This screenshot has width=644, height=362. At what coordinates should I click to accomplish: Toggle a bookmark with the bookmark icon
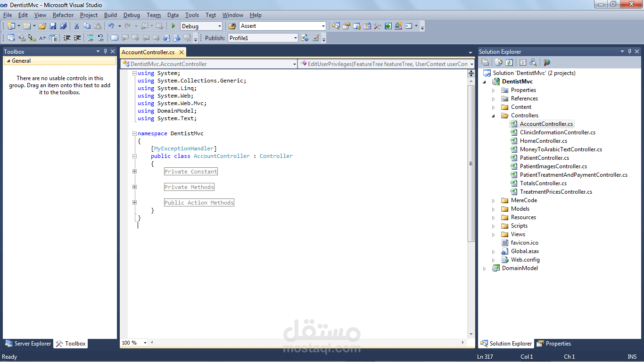click(x=115, y=38)
